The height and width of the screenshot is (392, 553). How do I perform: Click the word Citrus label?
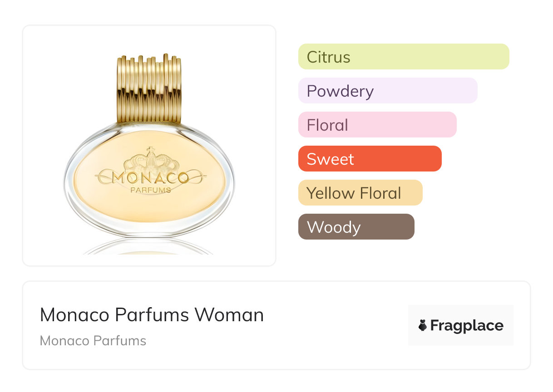(x=328, y=57)
